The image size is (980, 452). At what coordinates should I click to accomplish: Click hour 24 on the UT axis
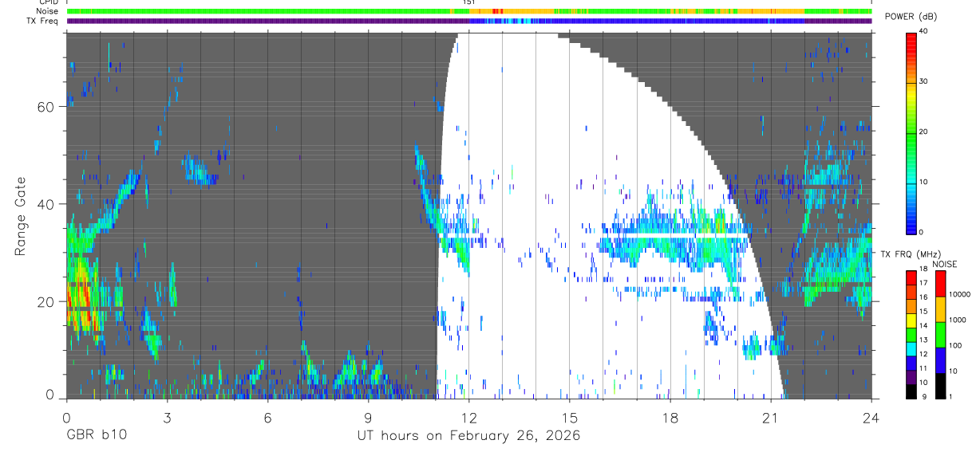click(x=871, y=417)
